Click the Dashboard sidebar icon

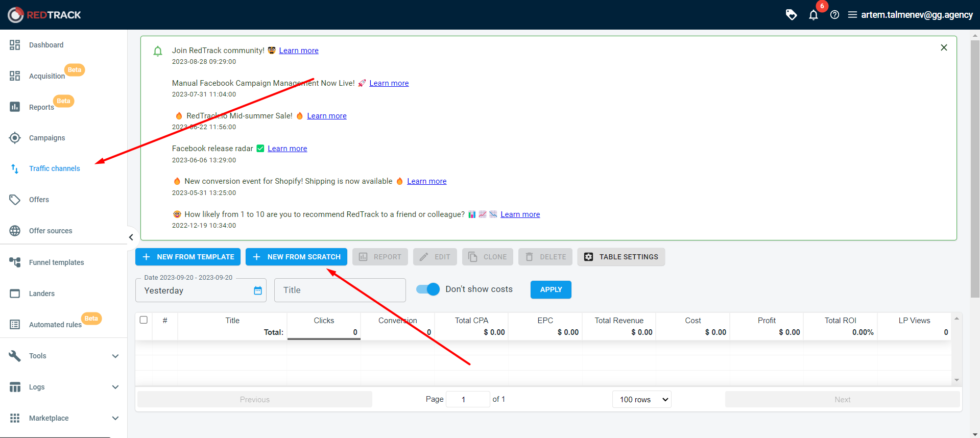pyautogui.click(x=15, y=45)
